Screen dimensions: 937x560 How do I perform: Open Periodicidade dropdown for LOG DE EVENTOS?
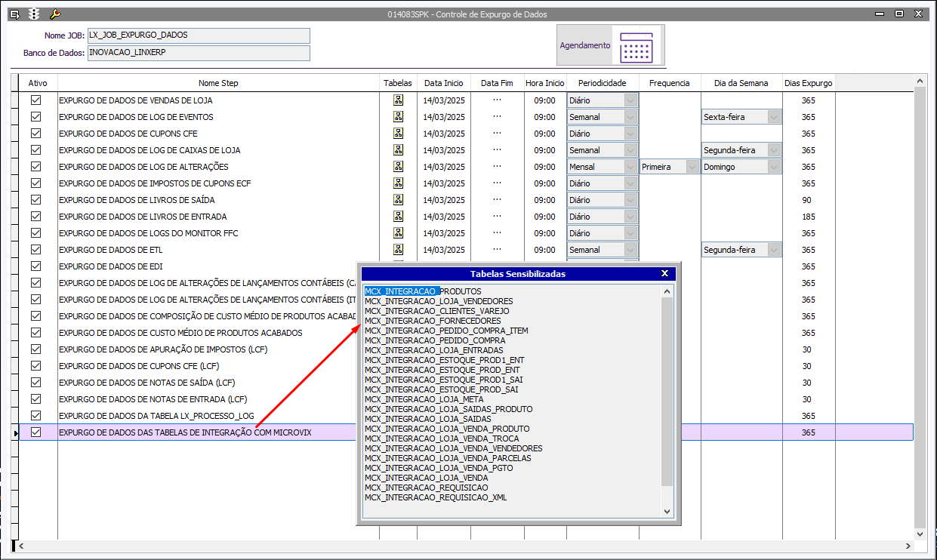point(631,117)
